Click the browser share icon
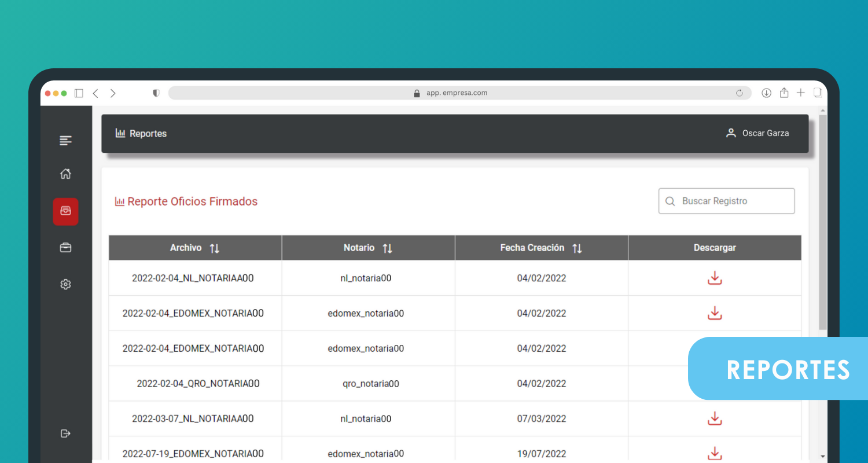868x463 pixels. [x=784, y=93]
